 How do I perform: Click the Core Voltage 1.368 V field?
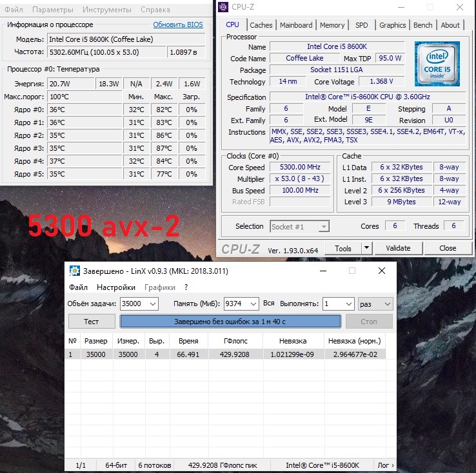(x=381, y=81)
